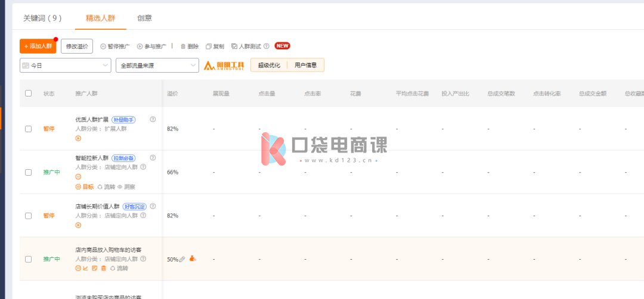Click the pencil icon beside 50% premium
Screen dimensions: 644x299
point(182,259)
